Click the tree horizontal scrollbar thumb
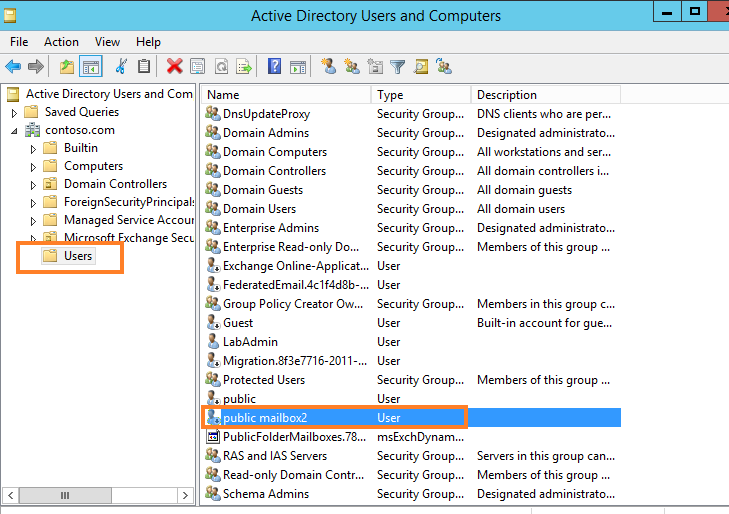The height and width of the screenshot is (514, 729). [65, 495]
